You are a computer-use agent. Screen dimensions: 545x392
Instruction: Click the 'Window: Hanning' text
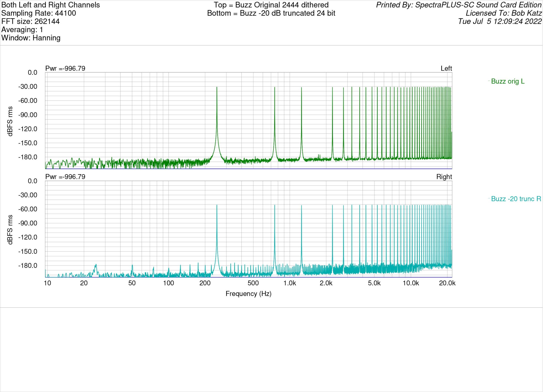[x=31, y=38]
